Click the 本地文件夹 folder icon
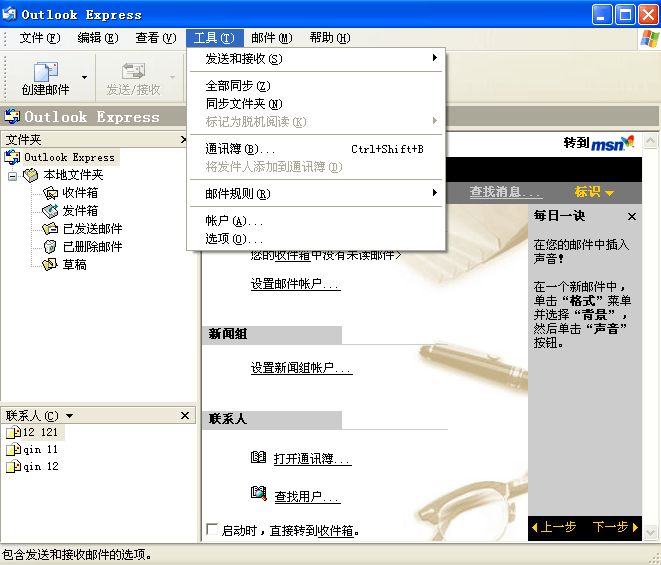This screenshot has height=565, width=661. coord(30,175)
